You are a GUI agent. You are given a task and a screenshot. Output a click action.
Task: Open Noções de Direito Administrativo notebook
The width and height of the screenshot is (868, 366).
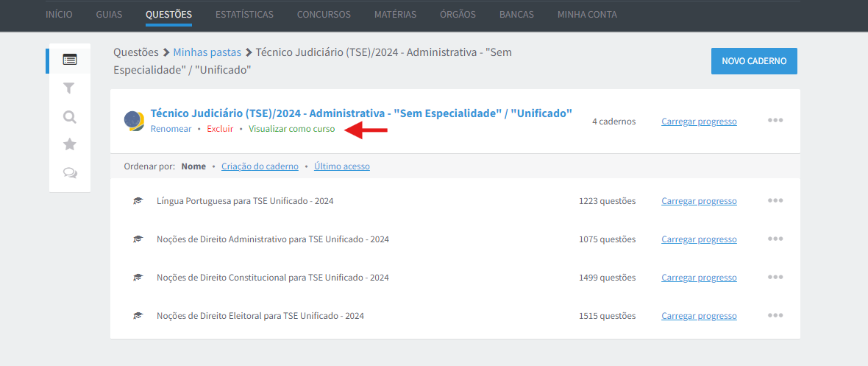273,239
